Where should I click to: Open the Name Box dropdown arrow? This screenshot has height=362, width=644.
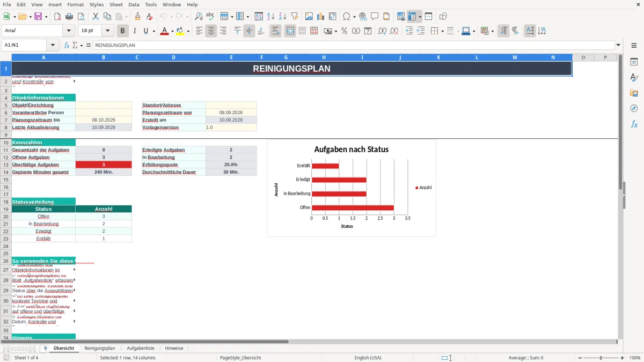pyautogui.click(x=53, y=45)
